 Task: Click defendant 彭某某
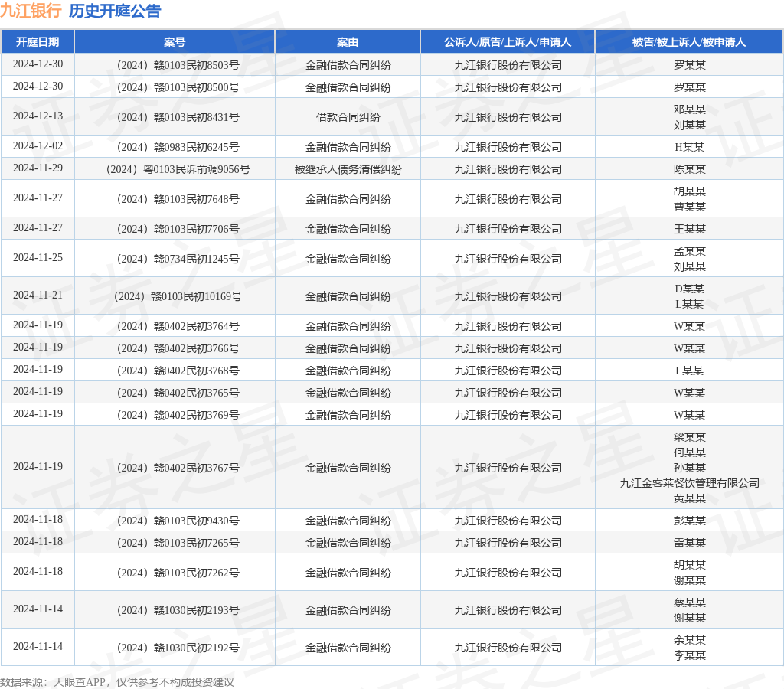click(690, 521)
